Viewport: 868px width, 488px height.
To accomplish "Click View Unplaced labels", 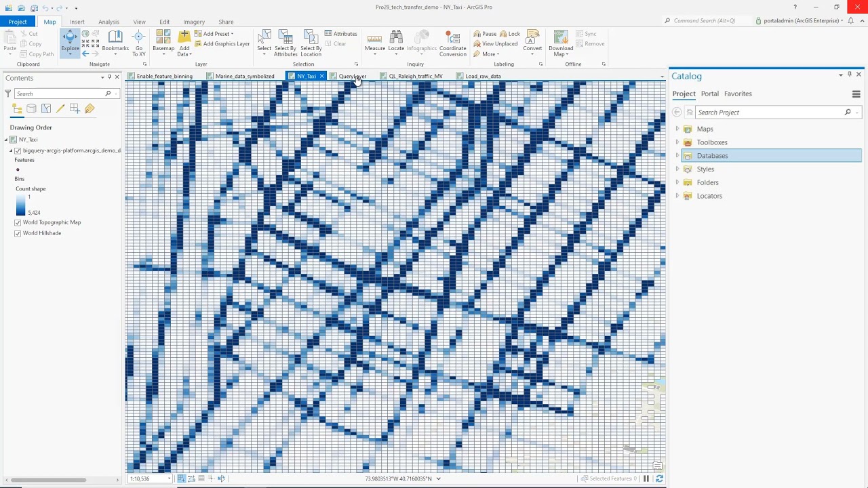I will 495,44.
